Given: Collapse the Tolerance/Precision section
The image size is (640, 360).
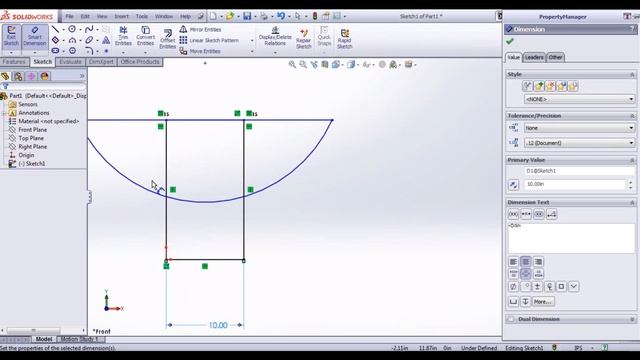Looking at the screenshot, I should coord(632,116).
